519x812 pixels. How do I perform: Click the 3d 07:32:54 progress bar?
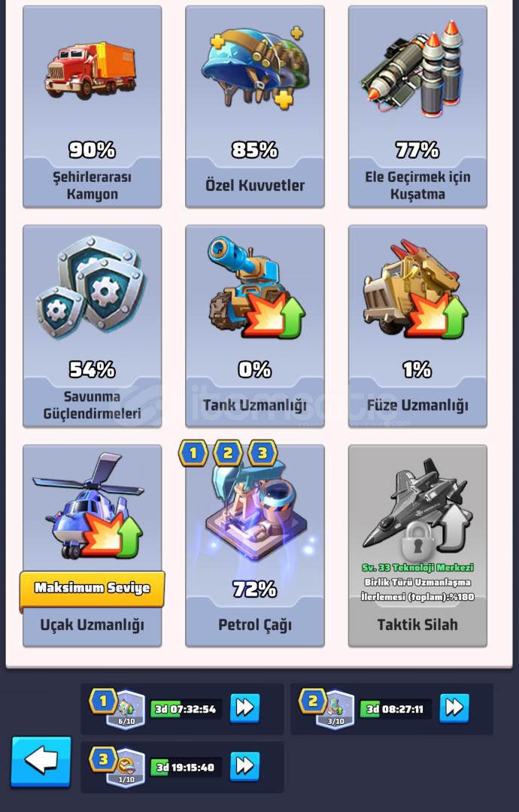[x=186, y=709]
